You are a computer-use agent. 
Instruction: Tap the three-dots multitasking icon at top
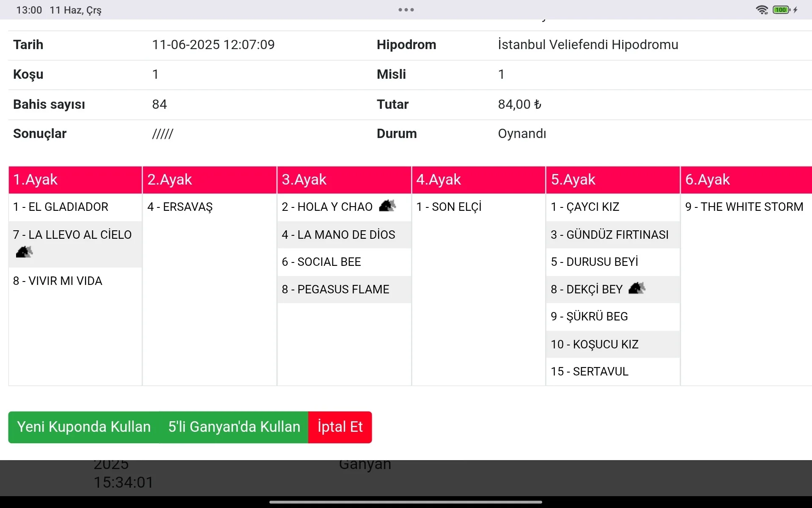tap(406, 10)
